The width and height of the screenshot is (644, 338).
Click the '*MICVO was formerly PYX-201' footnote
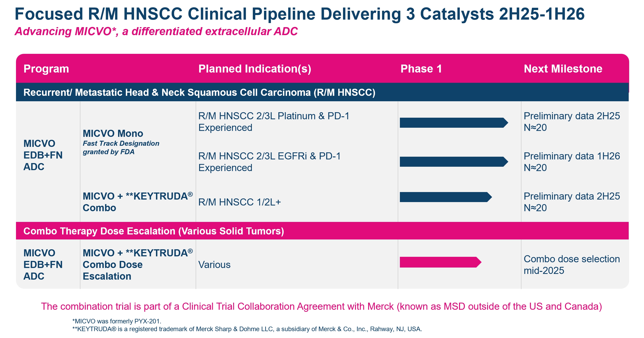(116, 321)
